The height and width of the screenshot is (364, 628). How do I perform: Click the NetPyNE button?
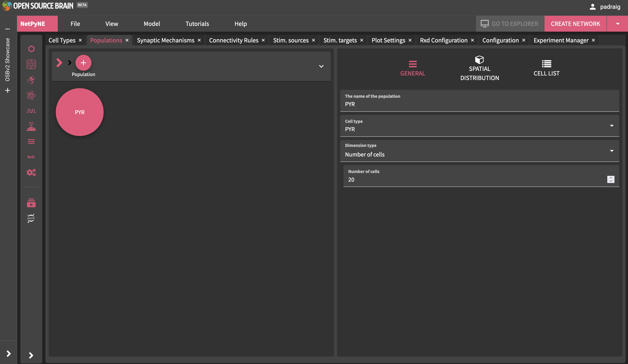pyautogui.click(x=37, y=24)
